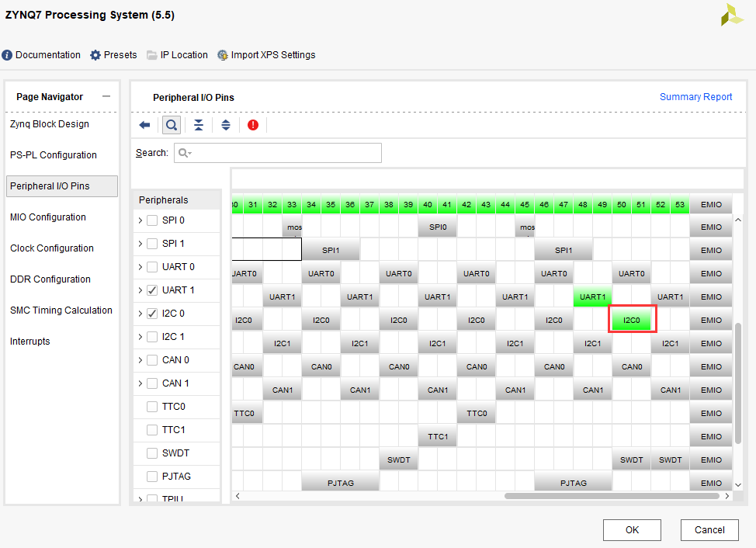Enable the SPI 1 checkbox
The image size is (756, 548).
tap(152, 244)
